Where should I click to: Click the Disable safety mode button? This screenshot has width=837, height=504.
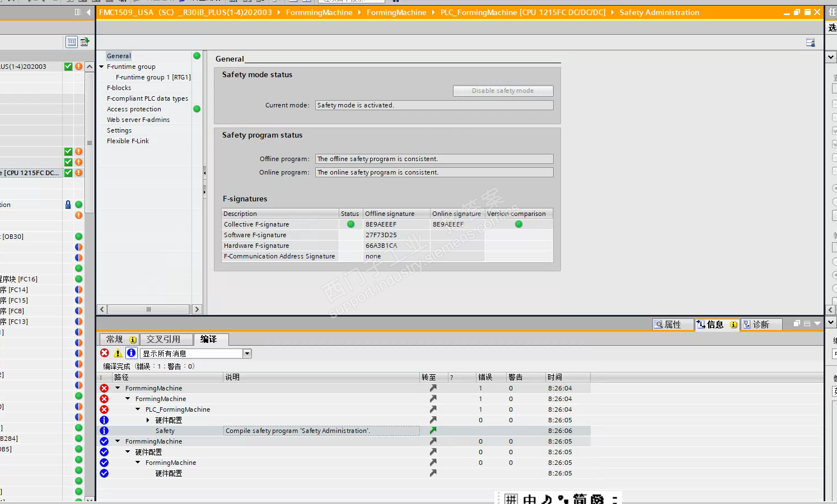pyautogui.click(x=503, y=91)
